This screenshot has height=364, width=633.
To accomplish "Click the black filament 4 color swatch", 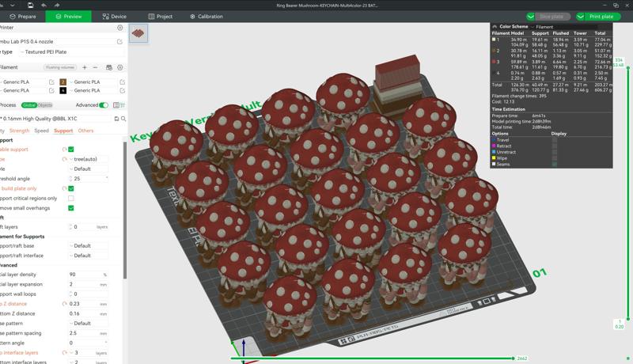I will [x=63, y=90].
